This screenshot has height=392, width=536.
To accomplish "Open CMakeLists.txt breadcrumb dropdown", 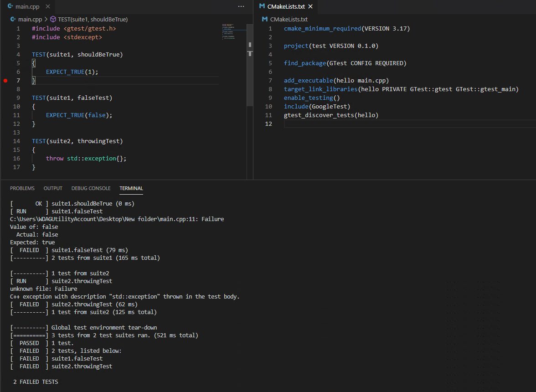I will (x=289, y=20).
